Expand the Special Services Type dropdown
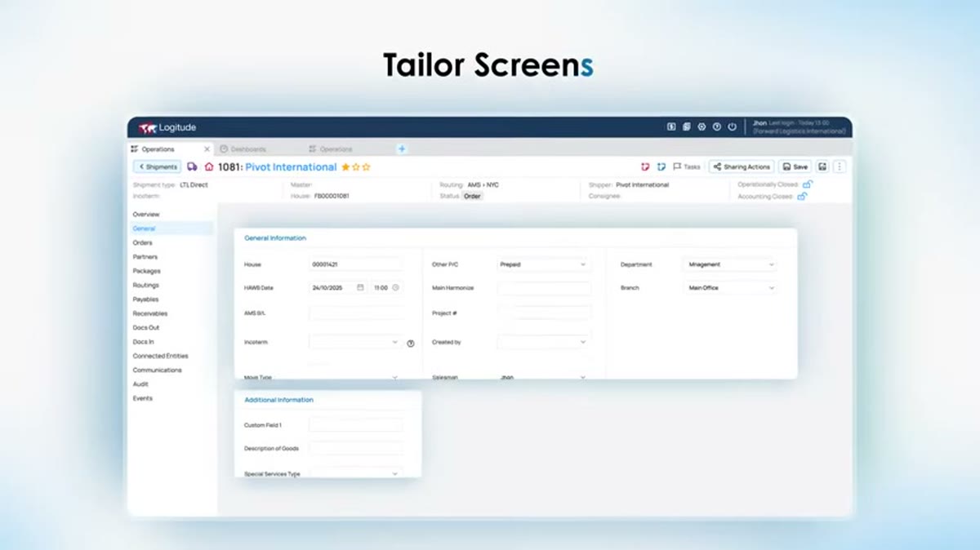Viewport: 980px width, 550px height. click(x=355, y=473)
